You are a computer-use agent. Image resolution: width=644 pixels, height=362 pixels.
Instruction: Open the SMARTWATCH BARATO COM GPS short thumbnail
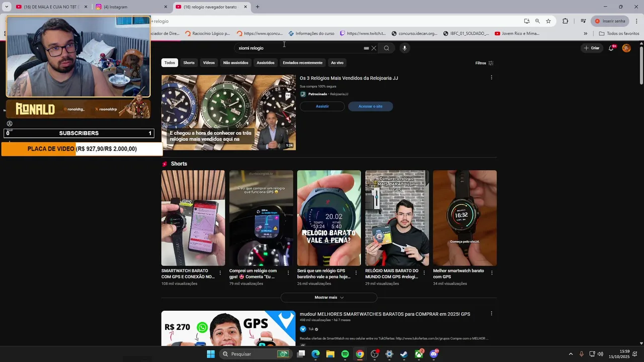coord(193,218)
